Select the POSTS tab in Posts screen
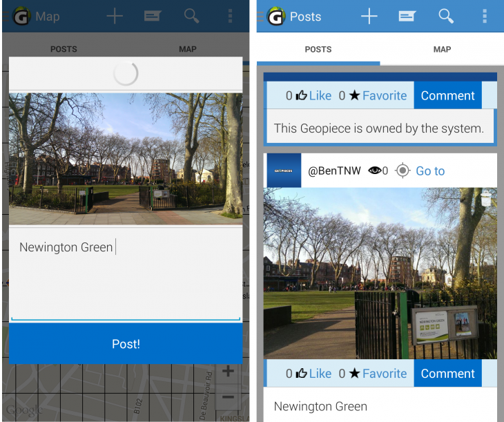504x422 pixels. [318, 50]
